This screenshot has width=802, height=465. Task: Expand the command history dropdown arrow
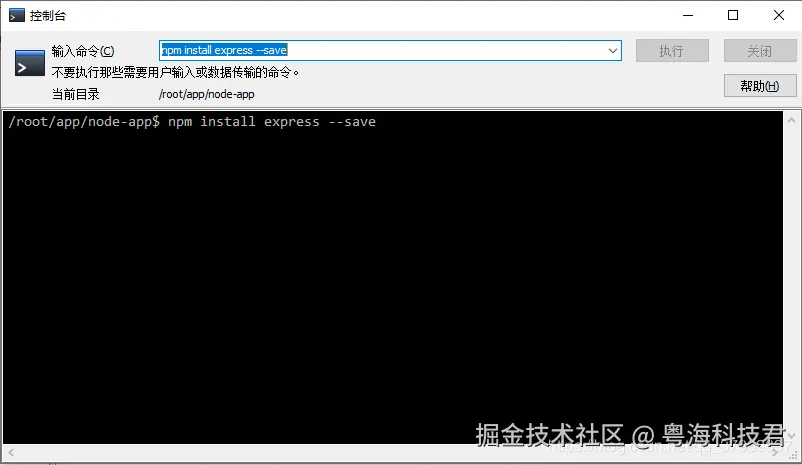[612, 51]
